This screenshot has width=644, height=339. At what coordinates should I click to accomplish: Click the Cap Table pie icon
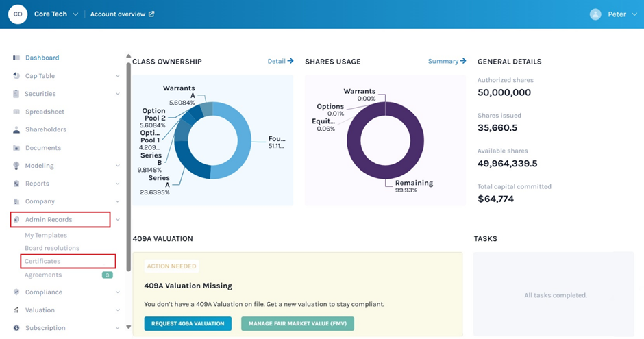tap(16, 76)
